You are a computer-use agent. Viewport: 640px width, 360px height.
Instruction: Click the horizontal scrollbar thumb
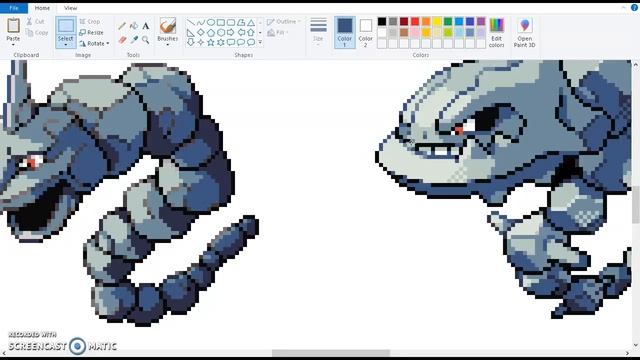tap(331, 353)
